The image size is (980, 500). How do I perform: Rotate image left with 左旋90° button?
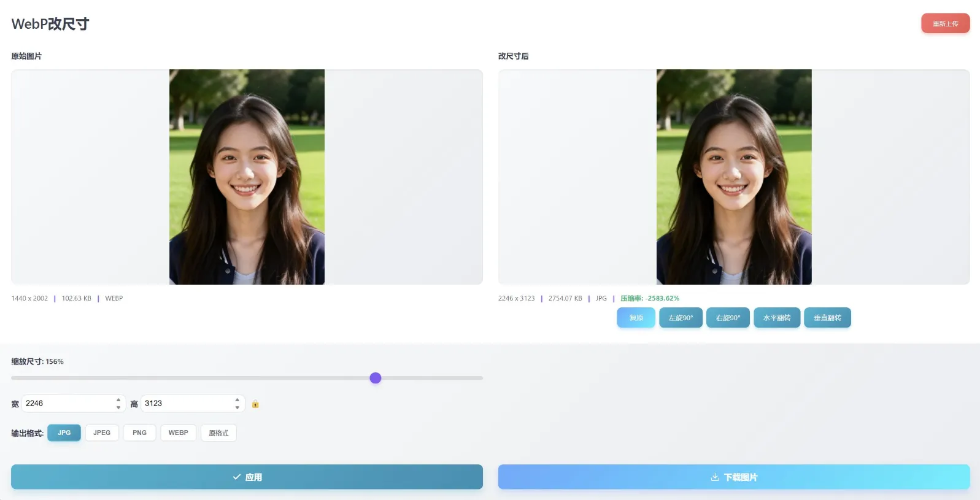point(681,318)
